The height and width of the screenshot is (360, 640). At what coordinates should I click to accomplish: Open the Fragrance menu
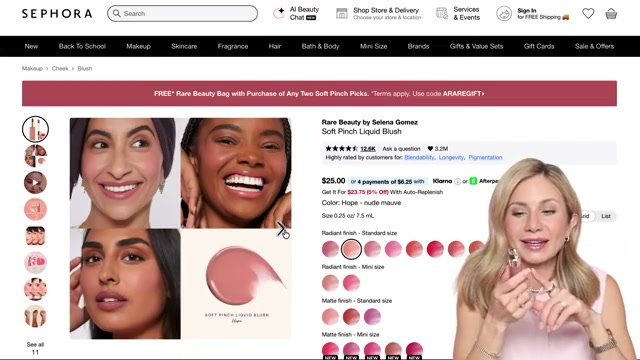click(233, 46)
